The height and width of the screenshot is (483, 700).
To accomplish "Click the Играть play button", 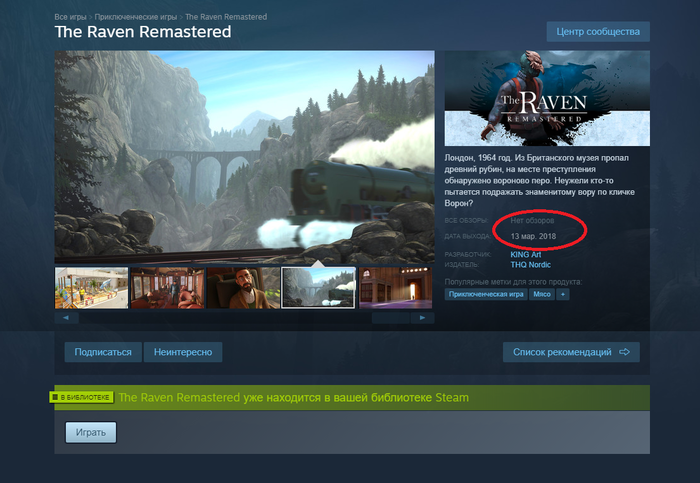I will (91, 433).
